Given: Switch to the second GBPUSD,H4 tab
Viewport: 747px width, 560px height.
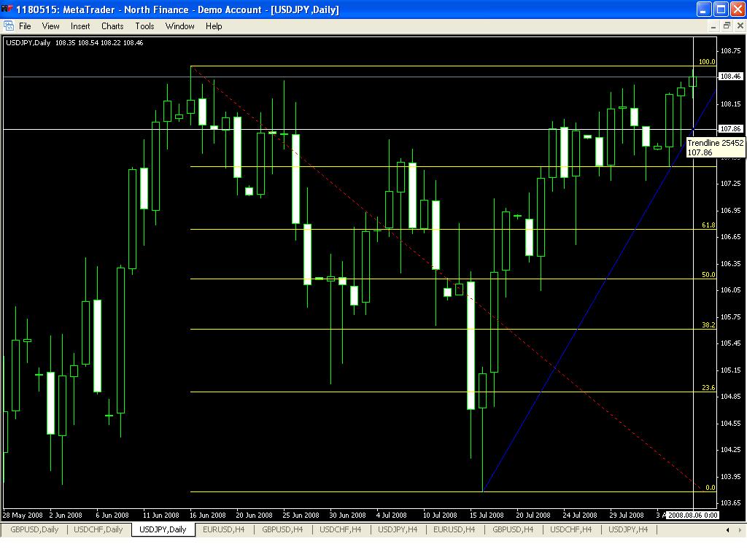Looking at the screenshot, I should pyautogui.click(x=513, y=529).
